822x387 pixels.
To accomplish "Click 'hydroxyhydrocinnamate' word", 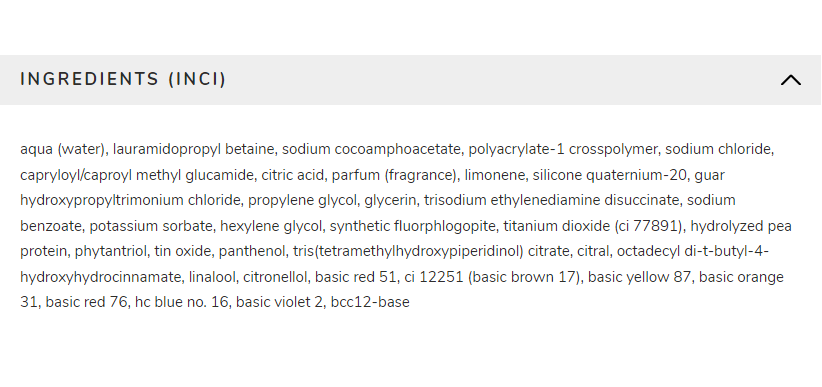I will (x=102, y=277).
